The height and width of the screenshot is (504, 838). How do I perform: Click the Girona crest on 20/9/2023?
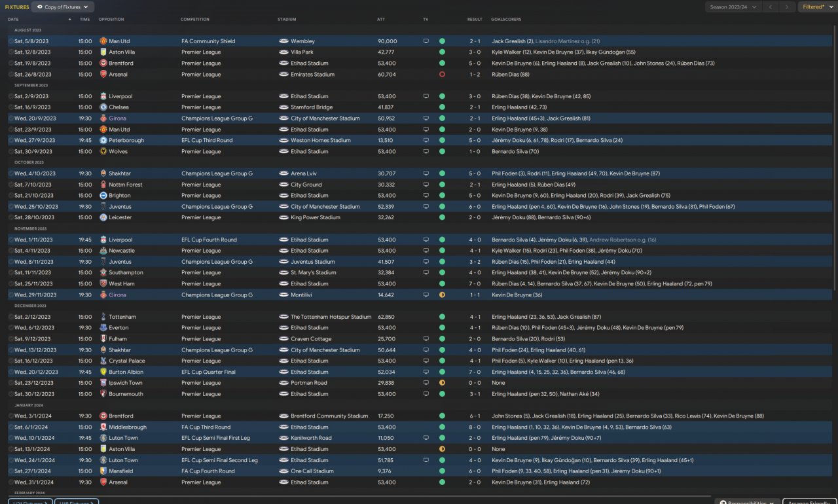tap(103, 118)
